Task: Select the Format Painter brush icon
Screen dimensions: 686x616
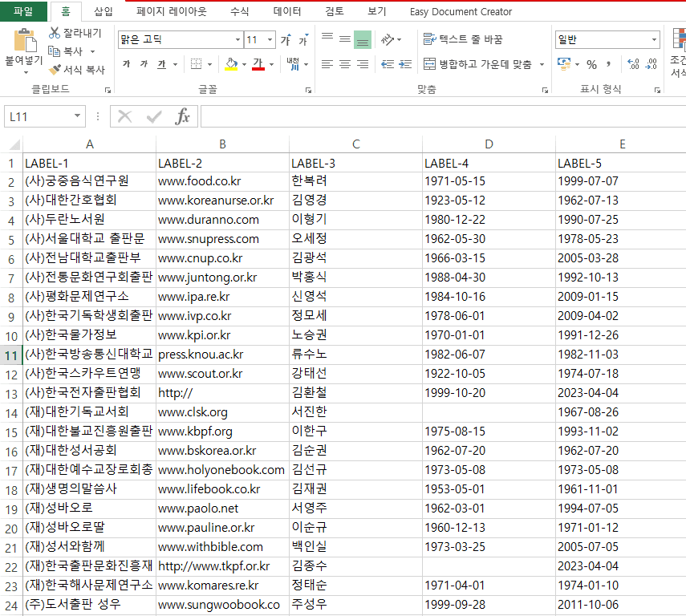Action: (55, 70)
